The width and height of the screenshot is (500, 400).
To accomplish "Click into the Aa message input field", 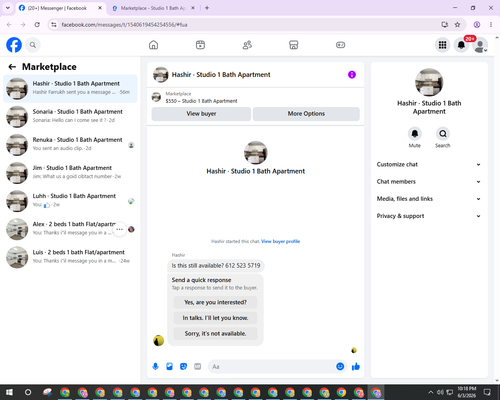I will click(272, 367).
